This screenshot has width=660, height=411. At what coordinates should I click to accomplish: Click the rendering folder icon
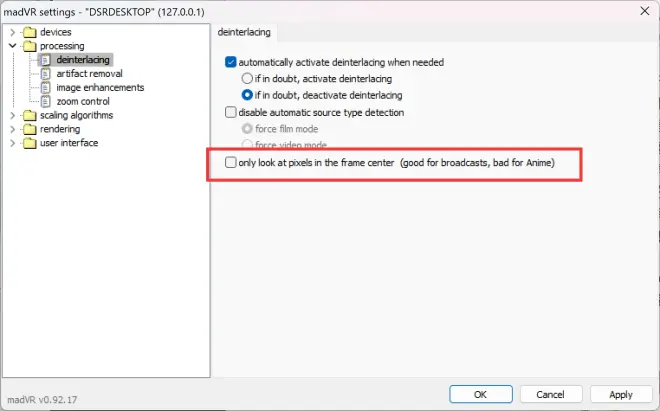29,129
